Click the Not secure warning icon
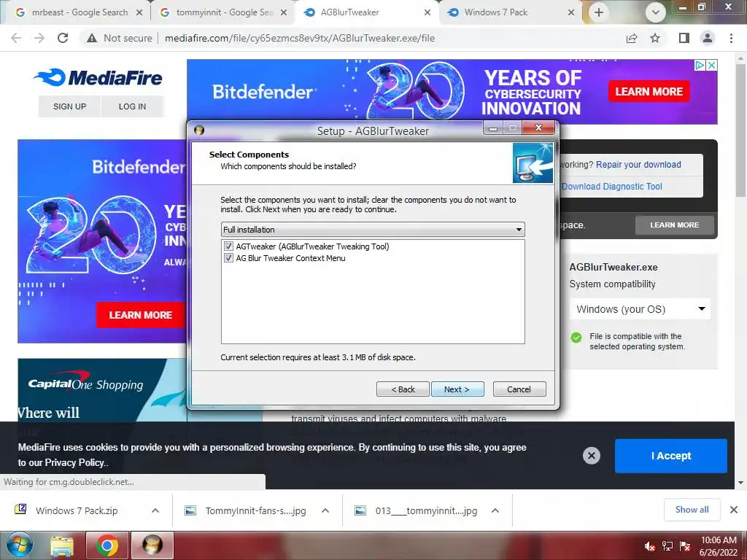Screen dimensions: 747x560 click(x=91, y=38)
